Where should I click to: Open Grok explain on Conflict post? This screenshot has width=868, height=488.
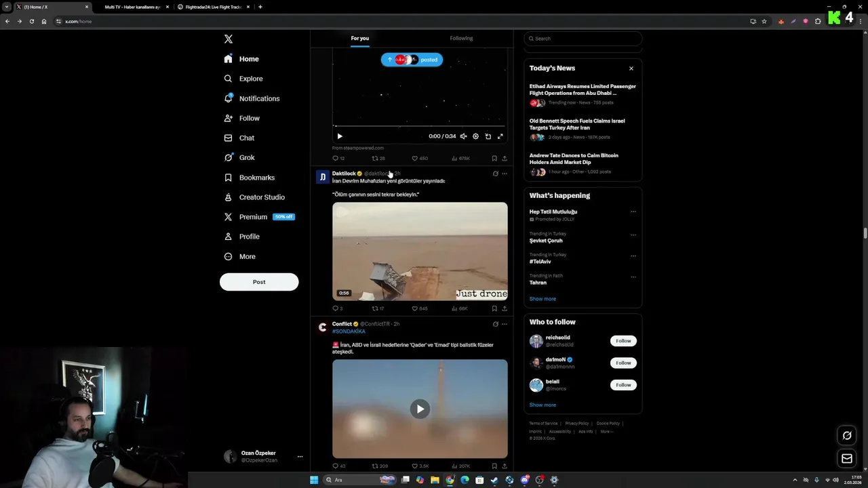[496, 324]
